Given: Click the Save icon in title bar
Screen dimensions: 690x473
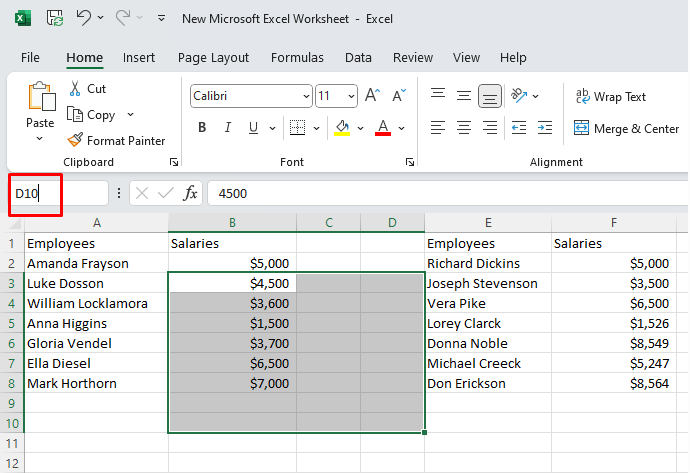Looking at the screenshot, I should (55, 18).
